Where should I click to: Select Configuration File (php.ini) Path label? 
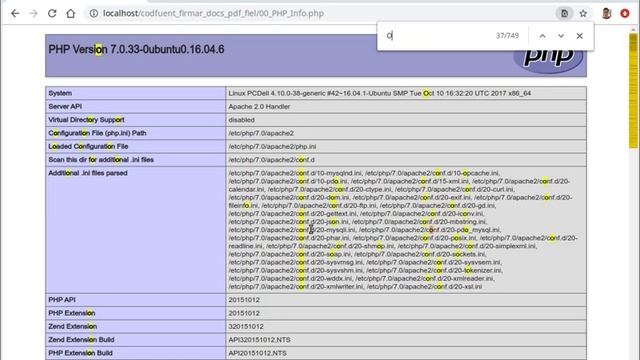97,133
